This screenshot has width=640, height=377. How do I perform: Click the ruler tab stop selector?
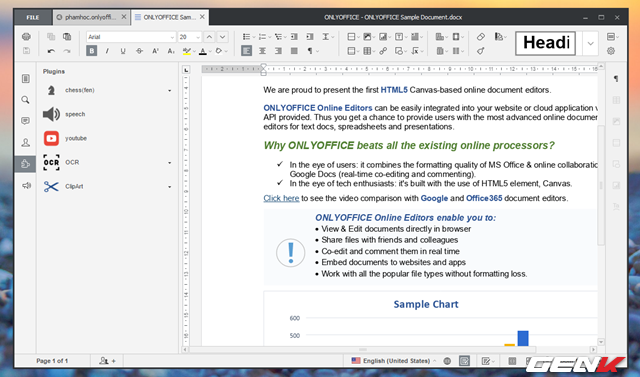coord(186,70)
